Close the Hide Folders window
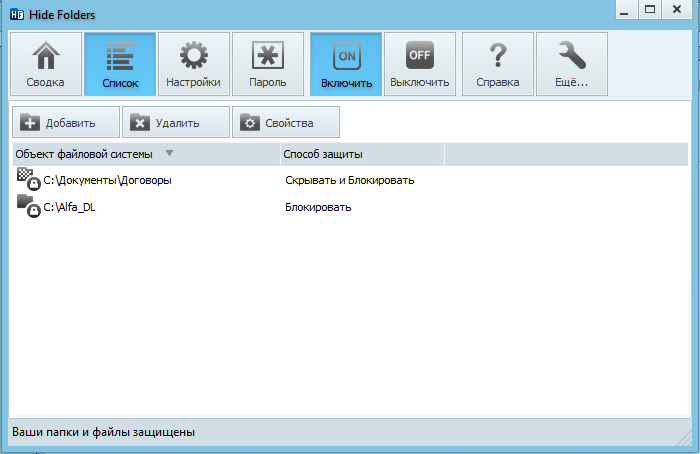 [677, 9]
